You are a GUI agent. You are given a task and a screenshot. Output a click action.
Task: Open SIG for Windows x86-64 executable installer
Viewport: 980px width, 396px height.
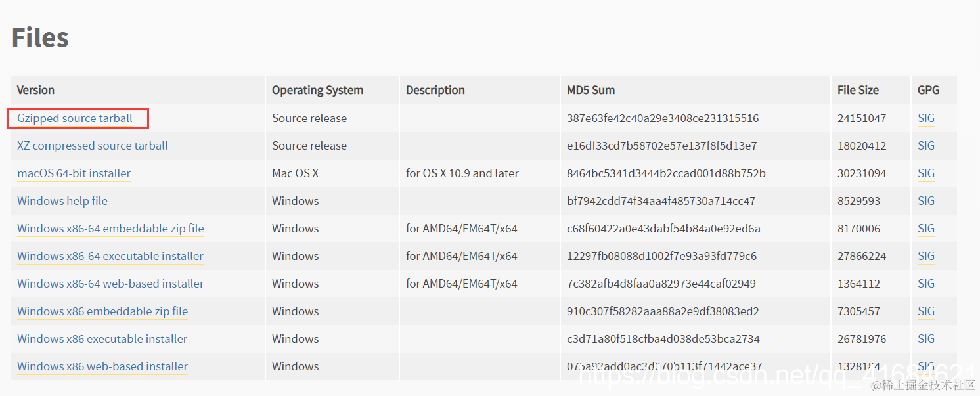click(926, 256)
